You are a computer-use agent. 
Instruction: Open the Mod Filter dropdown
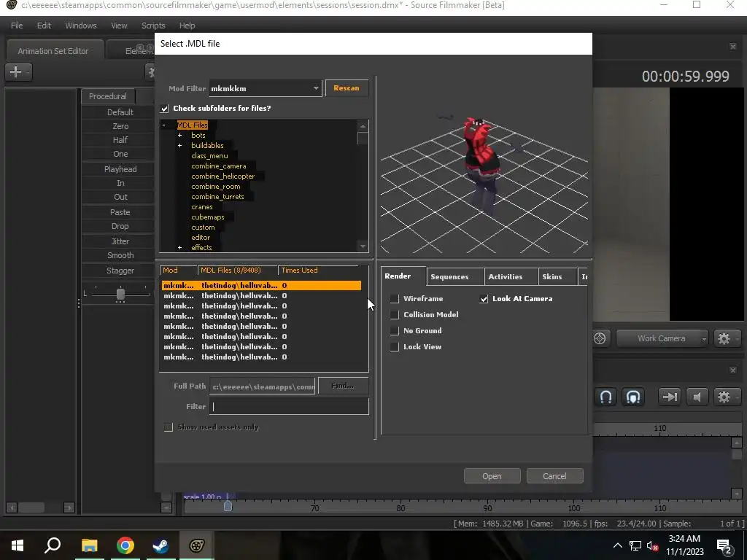(x=266, y=88)
